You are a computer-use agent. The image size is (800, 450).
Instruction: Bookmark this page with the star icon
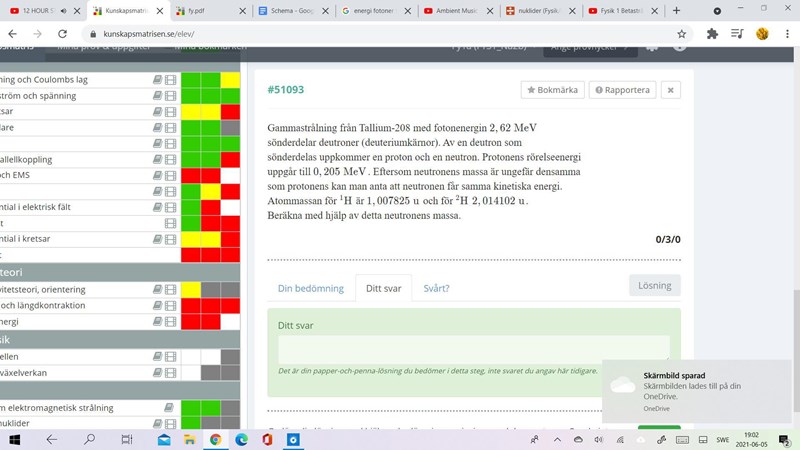681,33
